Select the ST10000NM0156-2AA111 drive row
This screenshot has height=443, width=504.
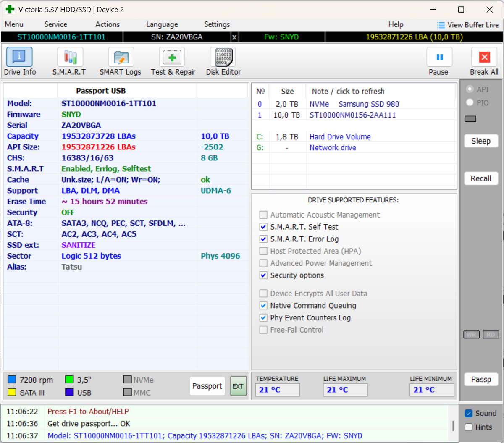(x=354, y=115)
